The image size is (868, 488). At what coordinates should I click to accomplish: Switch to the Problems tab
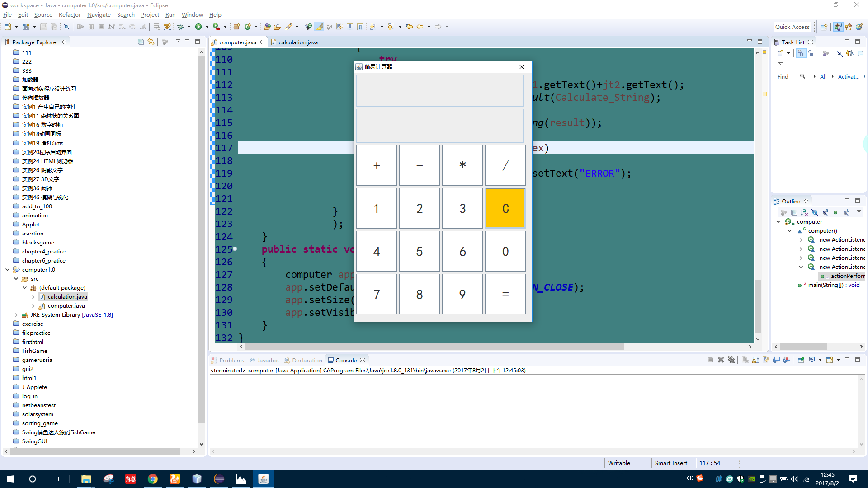pos(227,360)
